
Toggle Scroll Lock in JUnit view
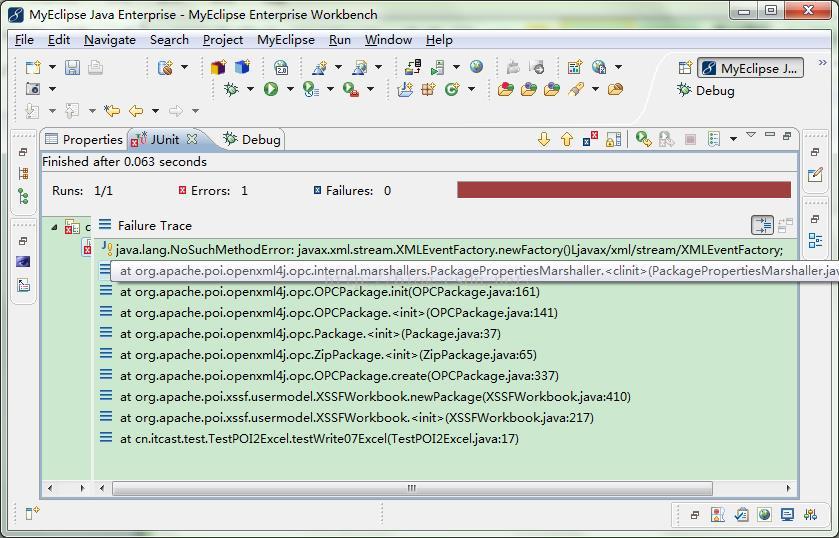click(x=613, y=140)
